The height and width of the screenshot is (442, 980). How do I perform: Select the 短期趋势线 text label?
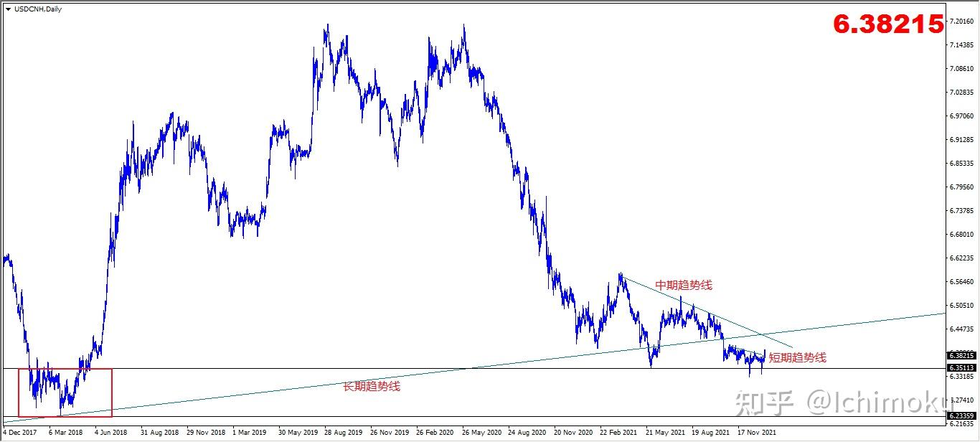click(x=798, y=357)
